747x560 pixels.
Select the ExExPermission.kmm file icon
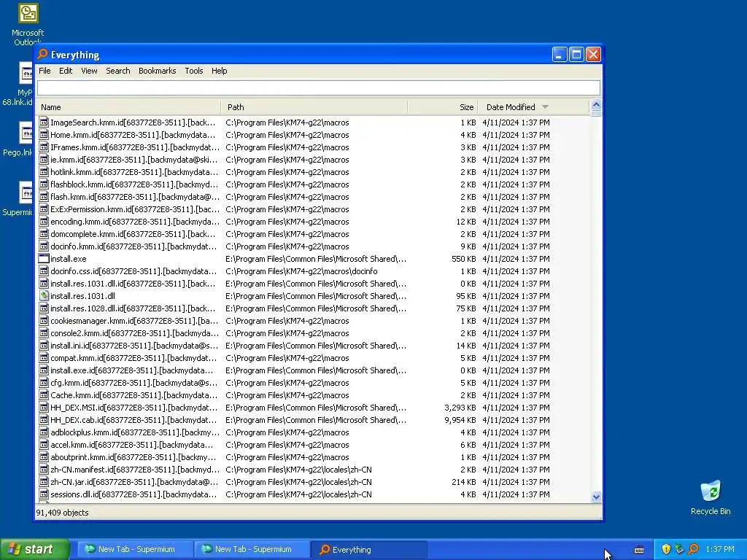pyautogui.click(x=44, y=209)
